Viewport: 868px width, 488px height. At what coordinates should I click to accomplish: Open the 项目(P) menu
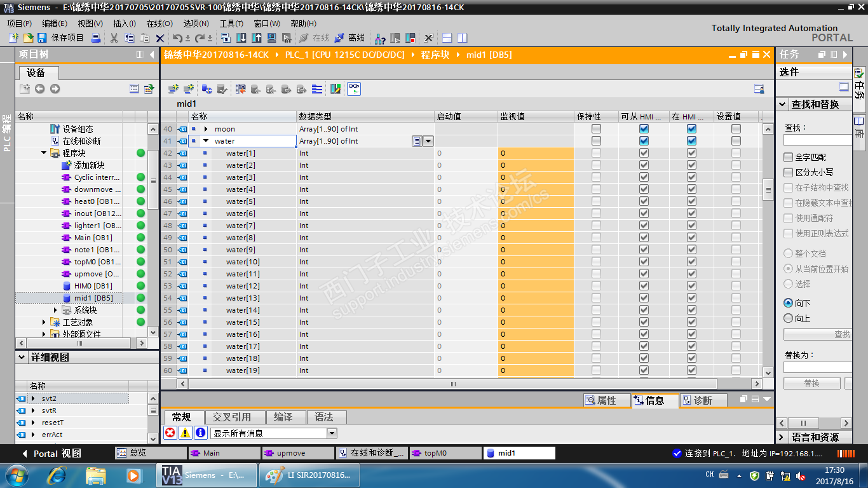20,24
